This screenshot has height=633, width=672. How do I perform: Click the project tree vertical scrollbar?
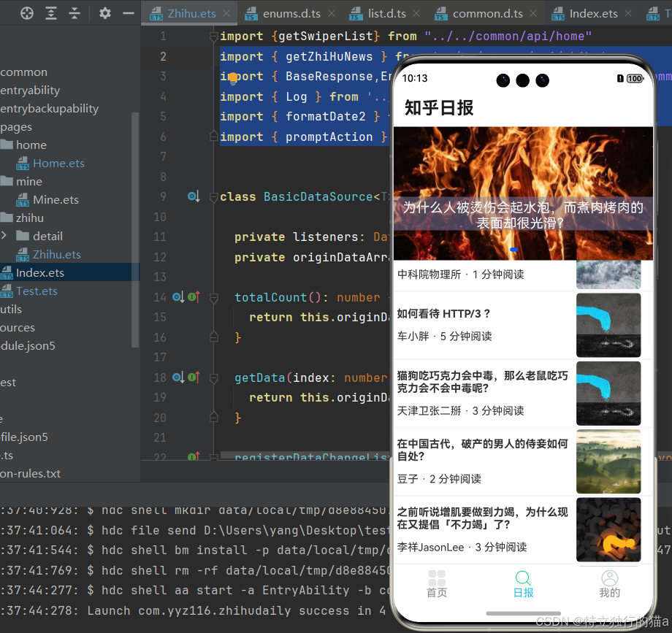135,229
